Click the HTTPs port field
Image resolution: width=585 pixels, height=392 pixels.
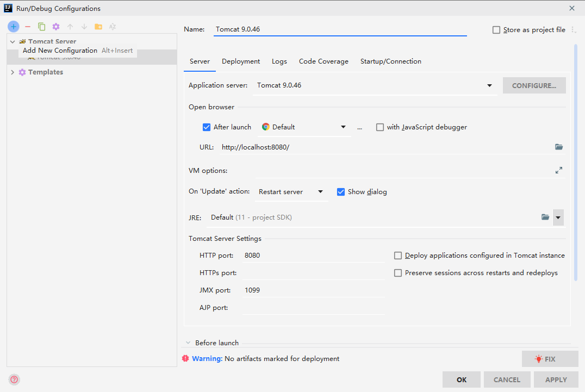pyautogui.click(x=313, y=273)
